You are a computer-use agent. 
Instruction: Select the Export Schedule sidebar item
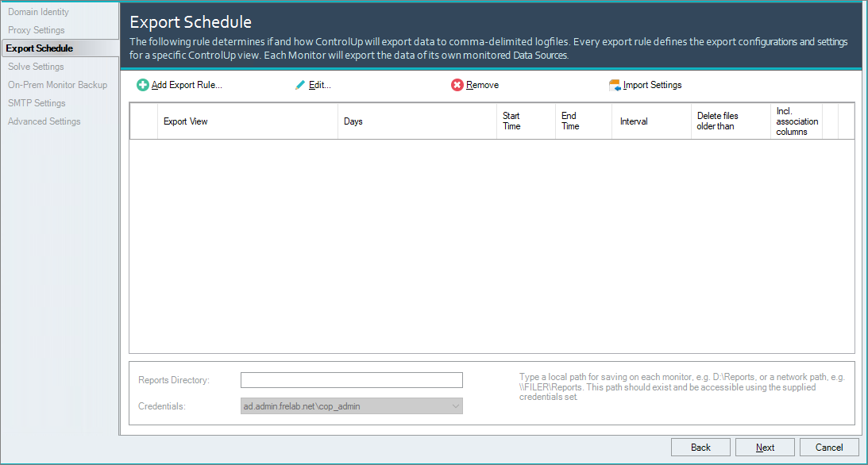(x=40, y=48)
